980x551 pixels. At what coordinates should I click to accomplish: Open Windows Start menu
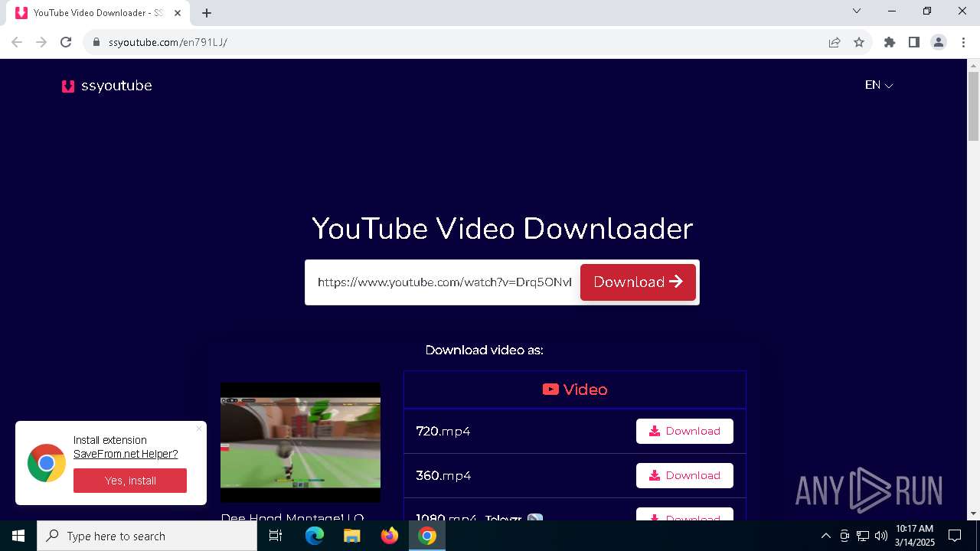click(x=18, y=536)
